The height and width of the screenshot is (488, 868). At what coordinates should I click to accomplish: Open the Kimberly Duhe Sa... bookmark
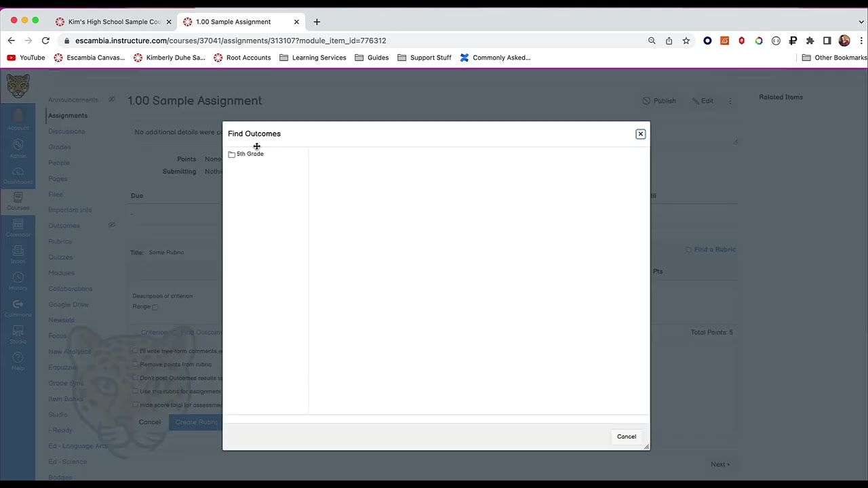point(170,58)
